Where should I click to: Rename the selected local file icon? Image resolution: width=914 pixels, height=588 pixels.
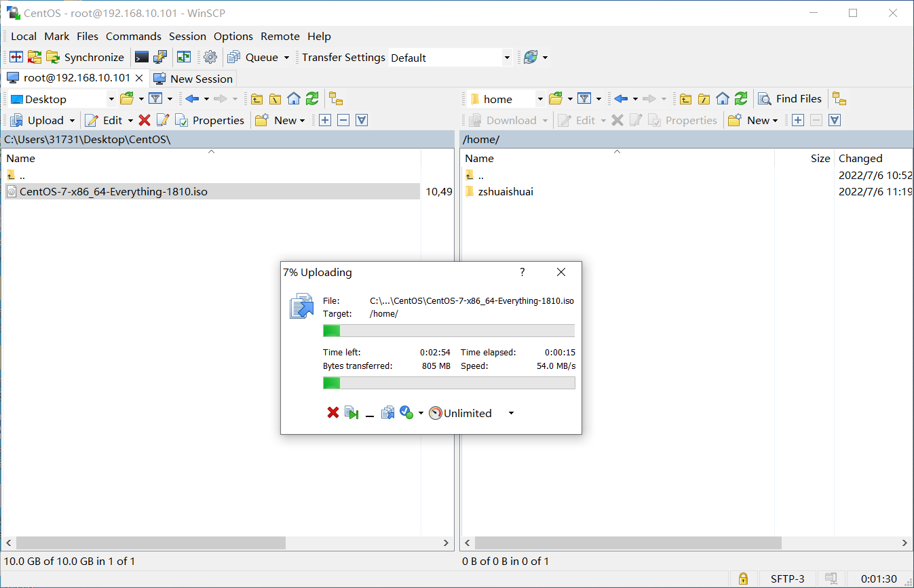[162, 120]
